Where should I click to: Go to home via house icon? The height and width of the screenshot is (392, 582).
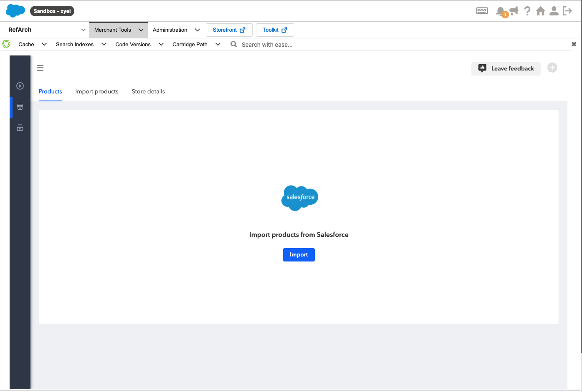point(541,11)
